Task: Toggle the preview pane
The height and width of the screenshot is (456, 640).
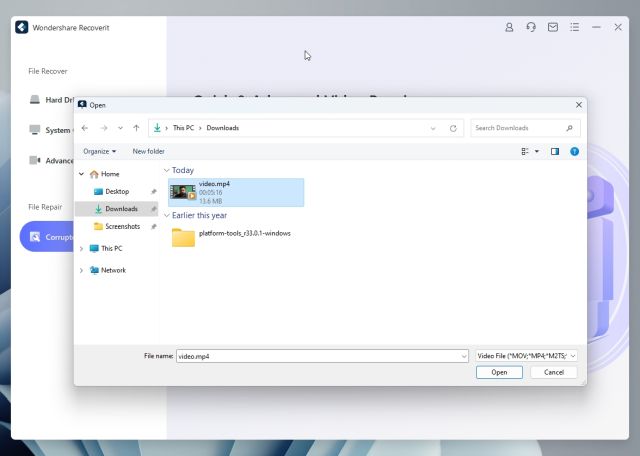Action: coord(555,151)
